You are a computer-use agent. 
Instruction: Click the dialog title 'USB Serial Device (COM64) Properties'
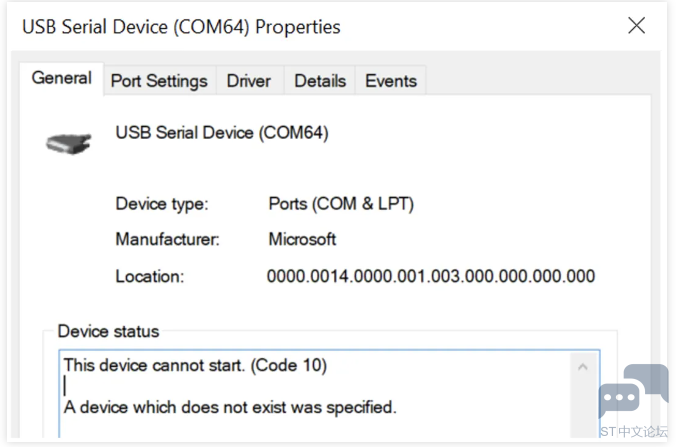pos(181,27)
